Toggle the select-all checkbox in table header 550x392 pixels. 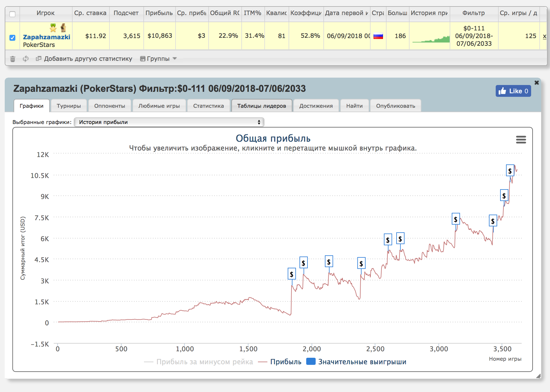[12, 14]
